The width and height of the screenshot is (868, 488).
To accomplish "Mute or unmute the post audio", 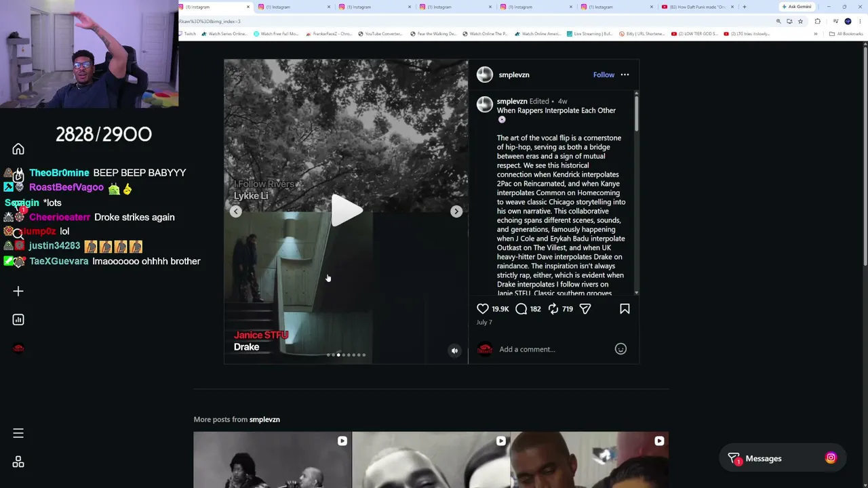I will [x=455, y=350].
